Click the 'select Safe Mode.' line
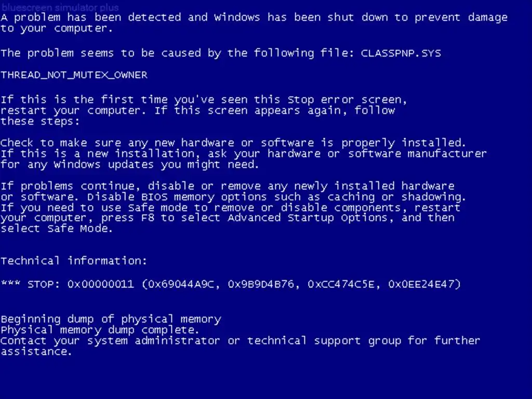Image resolution: width=532 pixels, height=399 pixels. click(57, 229)
